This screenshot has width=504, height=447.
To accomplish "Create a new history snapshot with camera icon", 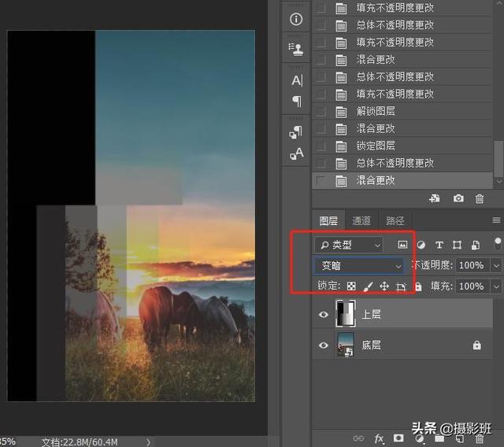I will [x=458, y=198].
